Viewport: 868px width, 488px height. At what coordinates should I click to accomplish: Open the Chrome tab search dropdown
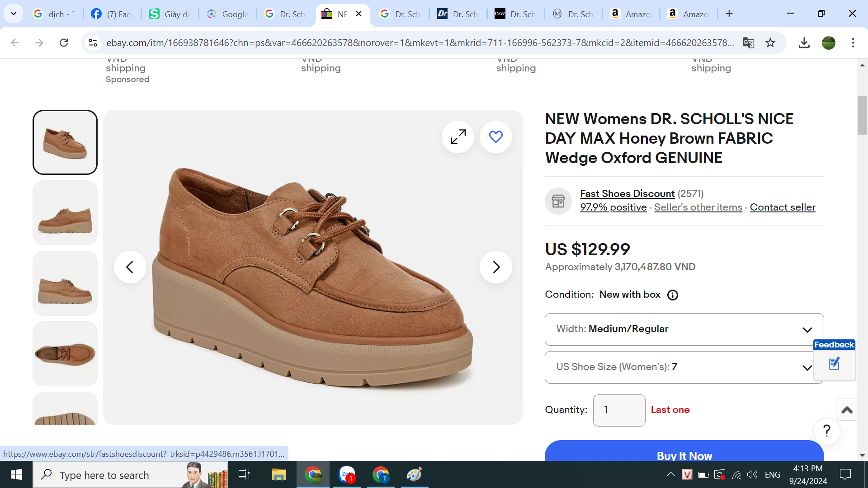pos(14,14)
